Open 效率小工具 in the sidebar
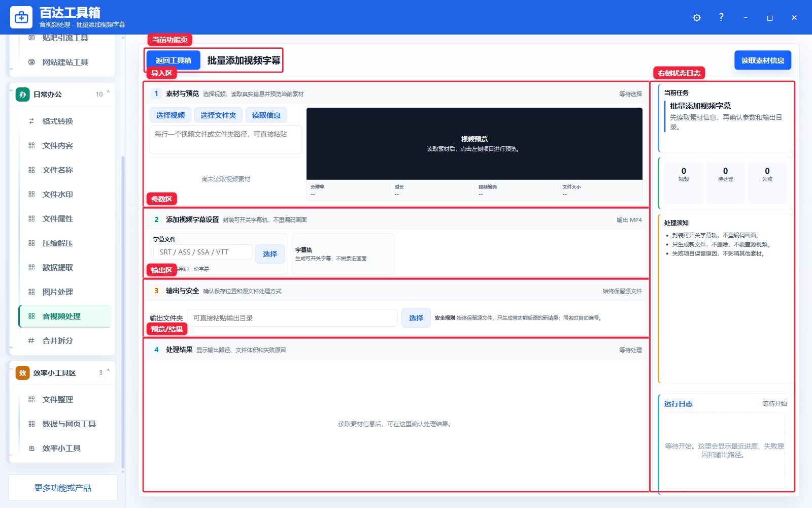This screenshot has width=812, height=508. click(65, 448)
